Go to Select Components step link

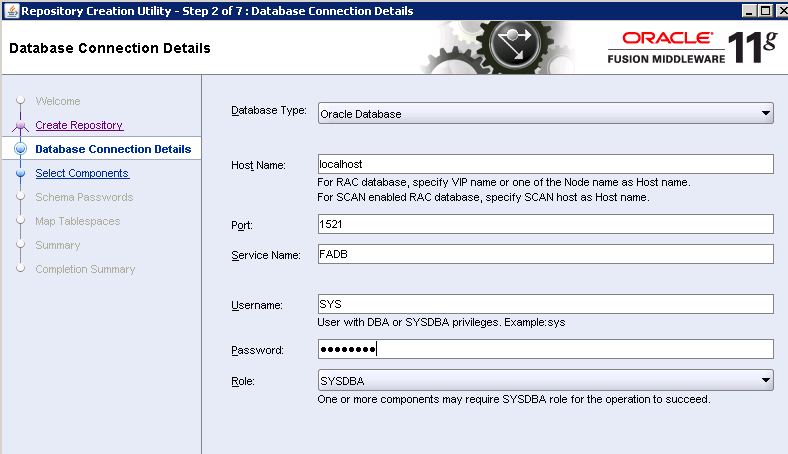click(82, 173)
